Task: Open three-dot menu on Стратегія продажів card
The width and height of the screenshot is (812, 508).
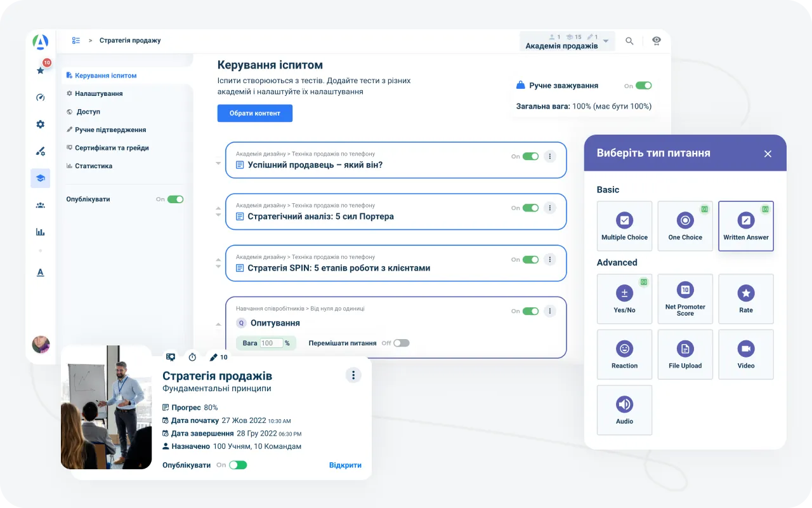Action: pyautogui.click(x=353, y=375)
